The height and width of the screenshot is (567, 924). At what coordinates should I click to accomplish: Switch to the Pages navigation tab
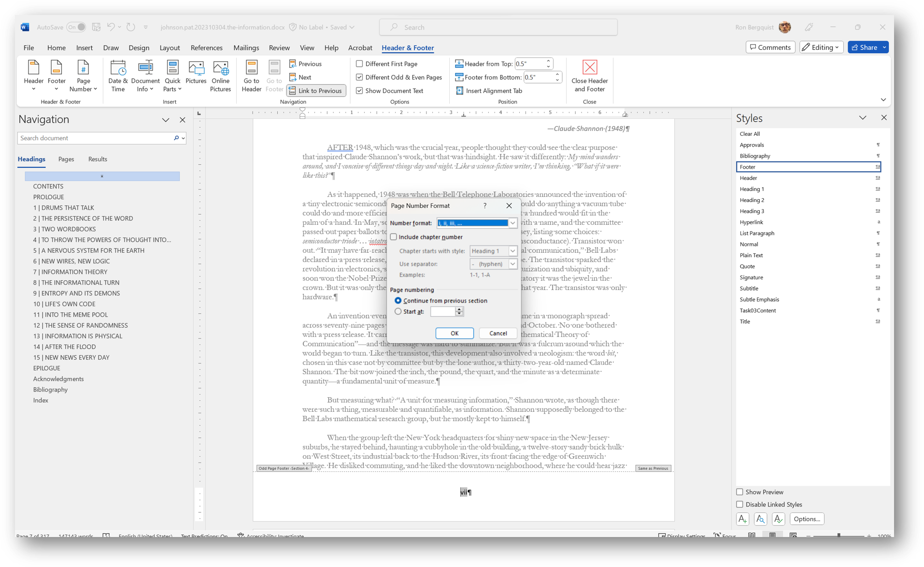(66, 159)
